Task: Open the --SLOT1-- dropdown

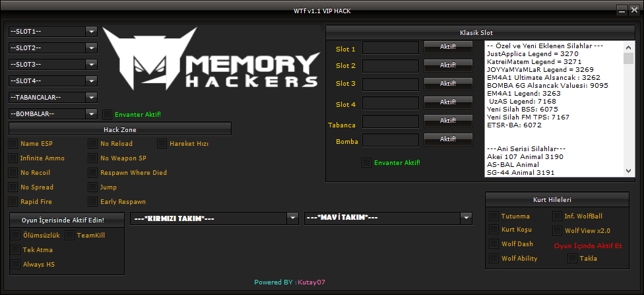Action: (x=53, y=31)
